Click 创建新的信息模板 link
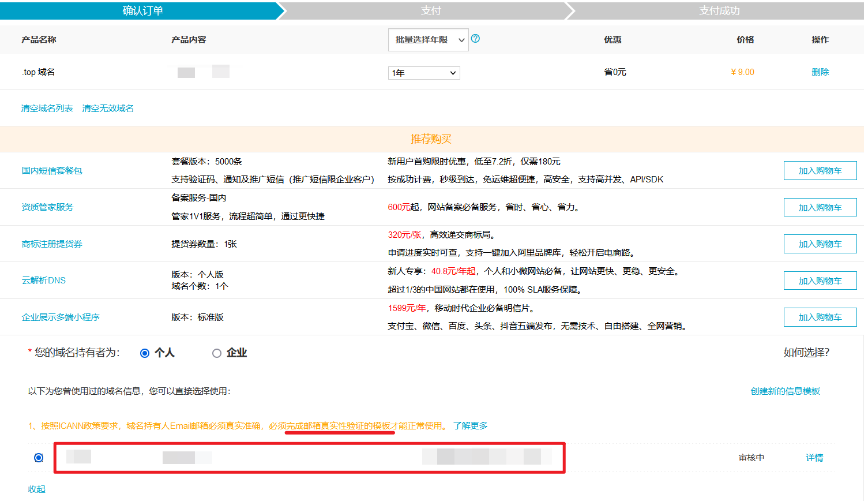The image size is (868, 501). click(x=785, y=391)
